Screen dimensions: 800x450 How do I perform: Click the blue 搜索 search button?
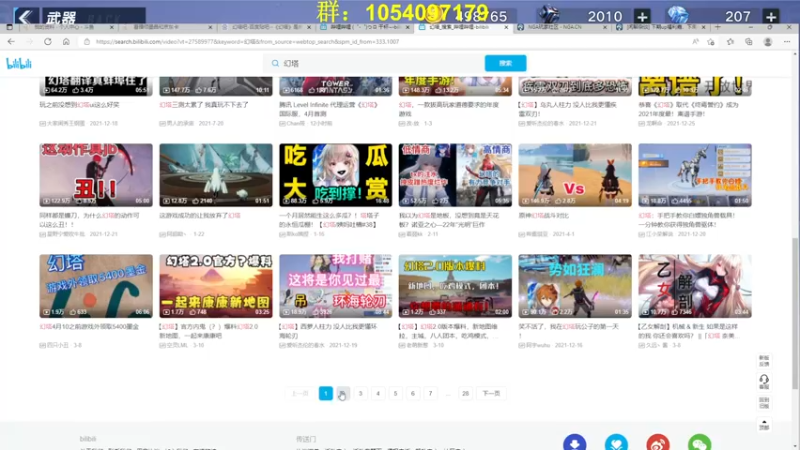click(505, 63)
